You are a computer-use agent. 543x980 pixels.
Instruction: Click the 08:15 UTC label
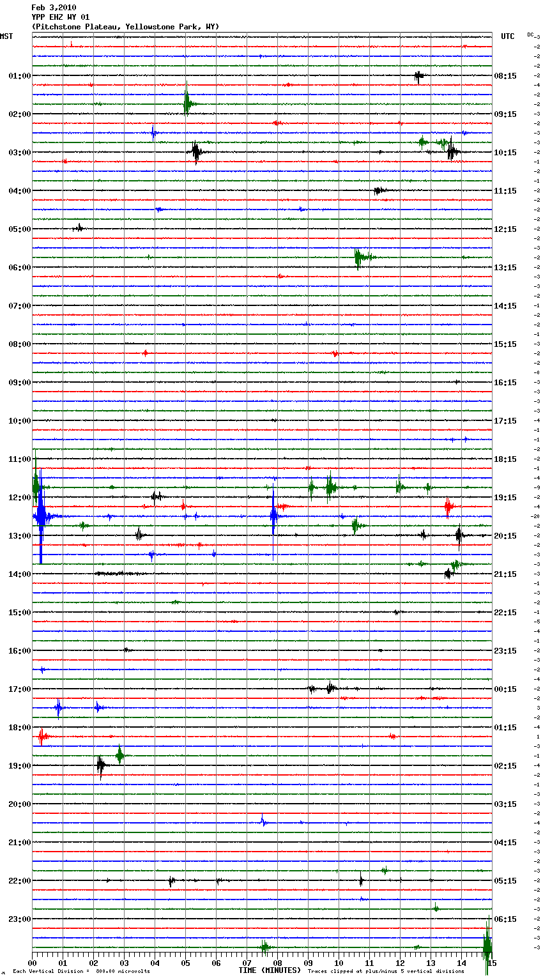(505, 76)
